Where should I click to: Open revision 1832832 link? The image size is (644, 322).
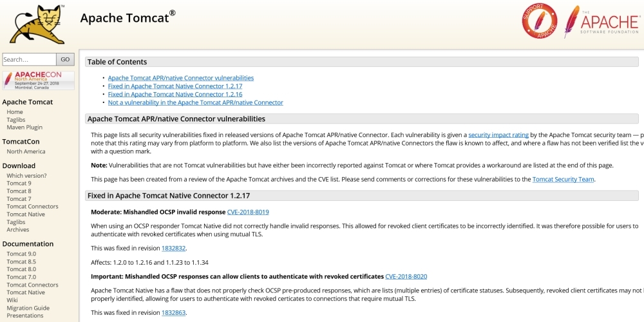tap(174, 248)
